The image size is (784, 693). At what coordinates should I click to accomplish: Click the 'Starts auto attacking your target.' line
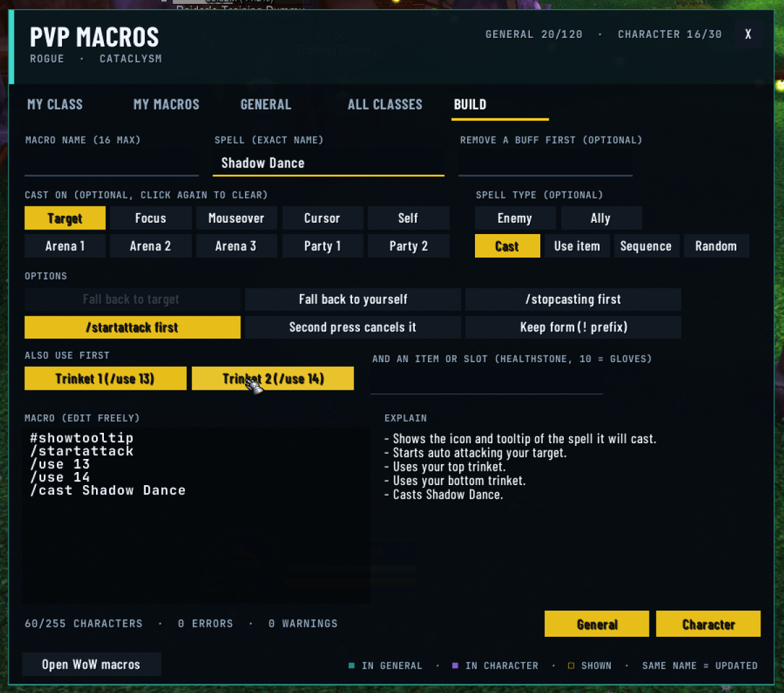pos(476,452)
